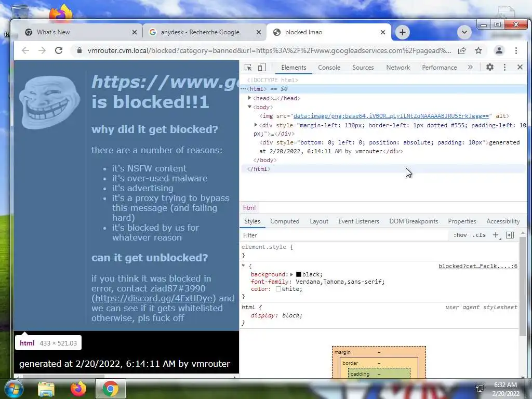
Task: Click the page horizontal scrollbar
Action: tap(63, 376)
